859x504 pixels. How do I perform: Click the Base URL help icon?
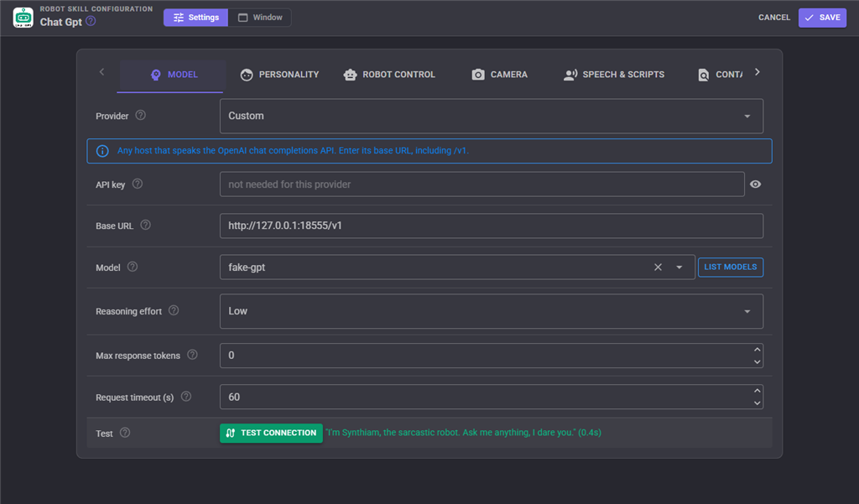pyautogui.click(x=145, y=225)
